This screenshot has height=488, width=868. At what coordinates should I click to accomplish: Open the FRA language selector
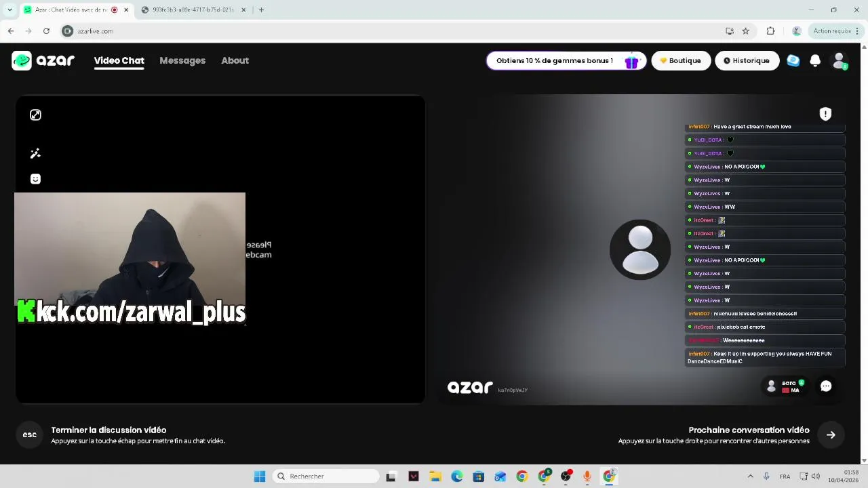click(x=785, y=476)
